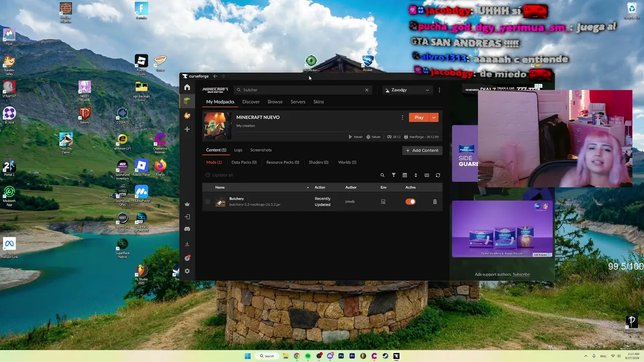
Task: Open the Discover tab
Action: click(251, 102)
